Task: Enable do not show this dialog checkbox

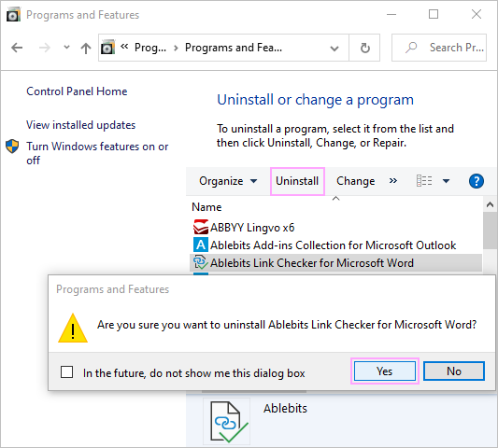Action: point(66,371)
